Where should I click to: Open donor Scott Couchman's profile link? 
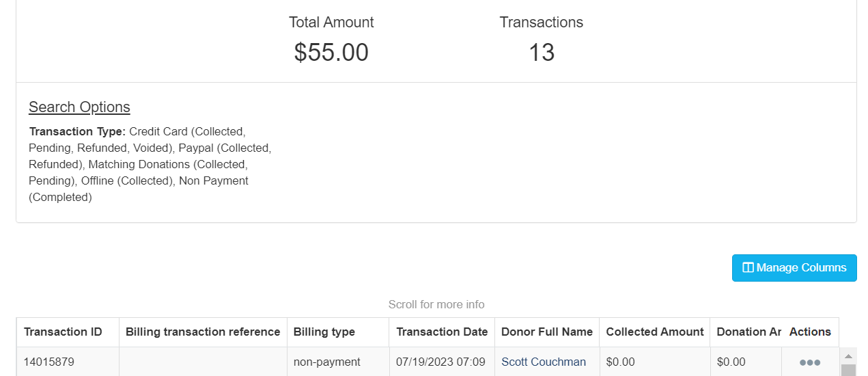[544, 362]
